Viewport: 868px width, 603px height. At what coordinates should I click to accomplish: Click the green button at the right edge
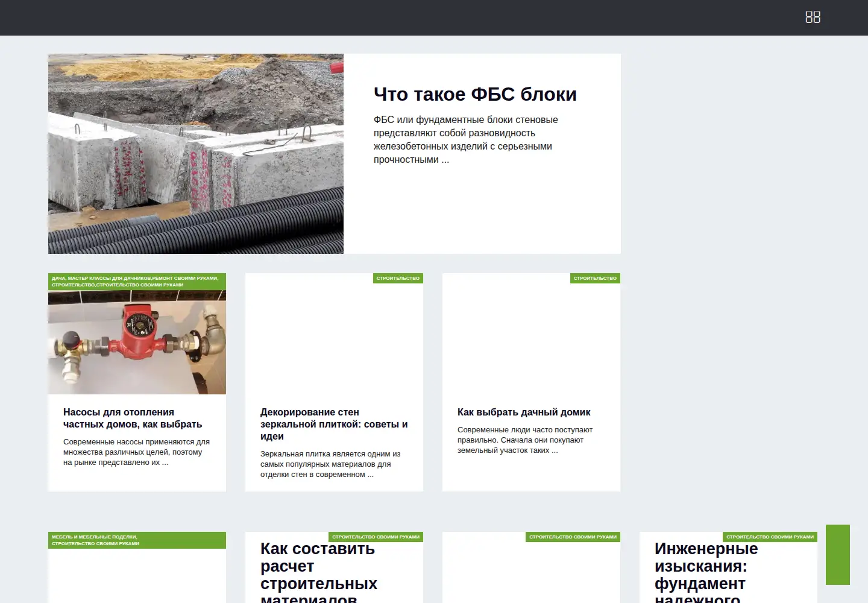(838, 555)
